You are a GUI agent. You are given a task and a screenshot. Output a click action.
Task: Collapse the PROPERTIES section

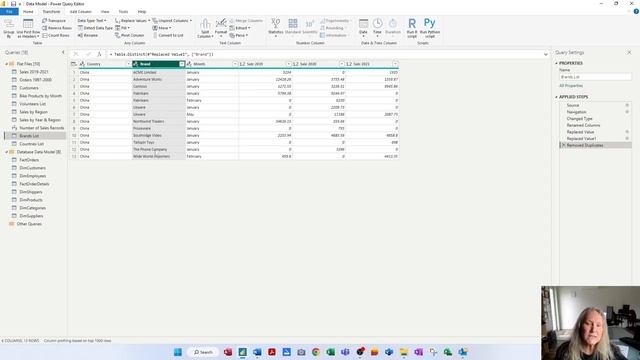pos(556,63)
